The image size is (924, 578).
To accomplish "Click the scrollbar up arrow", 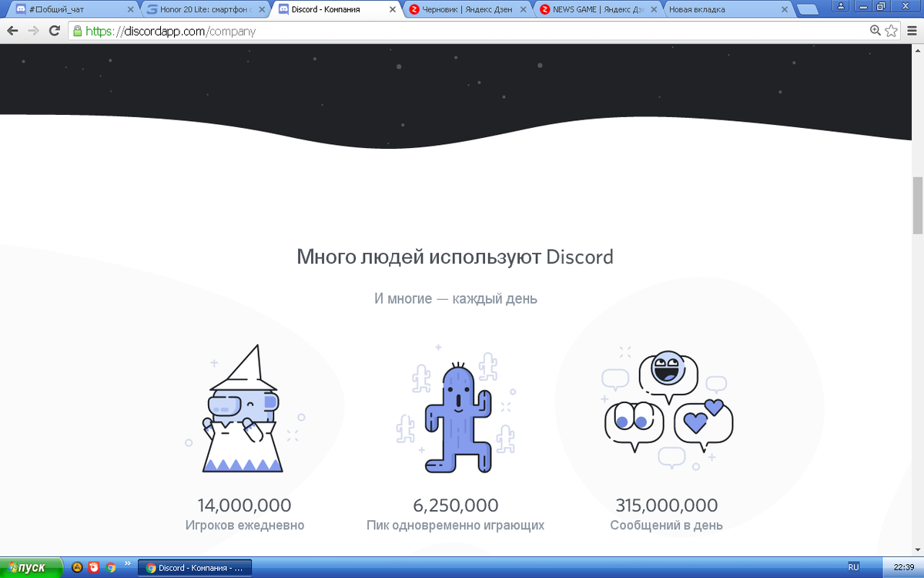I will coord(918,50).
